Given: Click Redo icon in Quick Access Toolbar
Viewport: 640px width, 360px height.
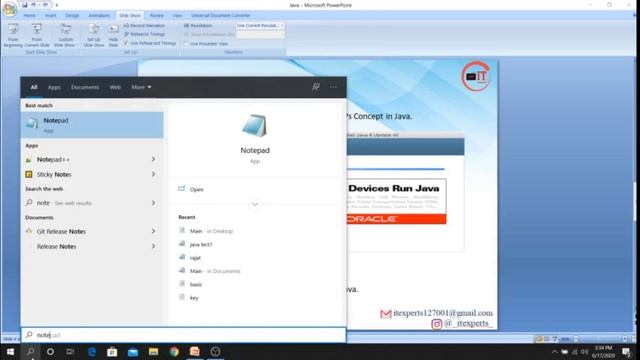Looking at the screenshot, I should tap(45, 5).
